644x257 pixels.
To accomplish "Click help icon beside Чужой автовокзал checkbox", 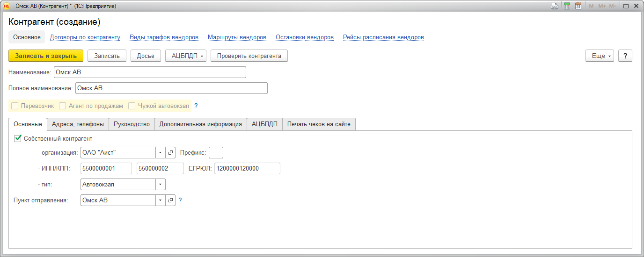I will [x=196, y=106].
